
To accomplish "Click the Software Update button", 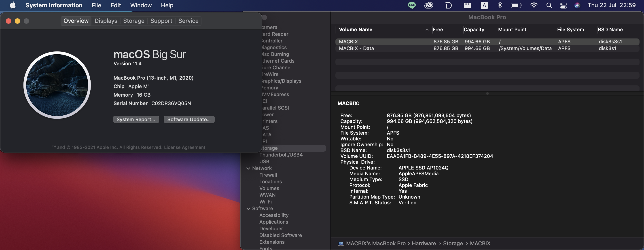I will 189,119.
